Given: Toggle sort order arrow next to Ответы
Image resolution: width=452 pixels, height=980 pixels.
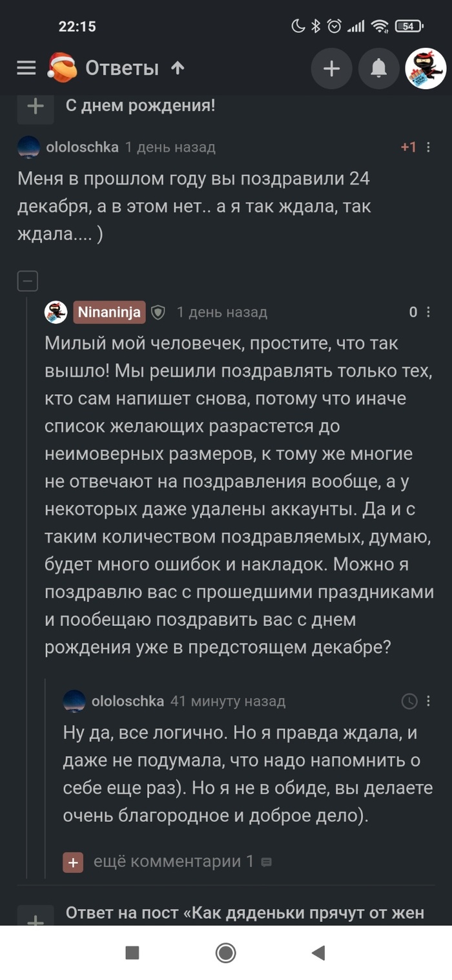Looking at the screenshot, I should 178,68.
